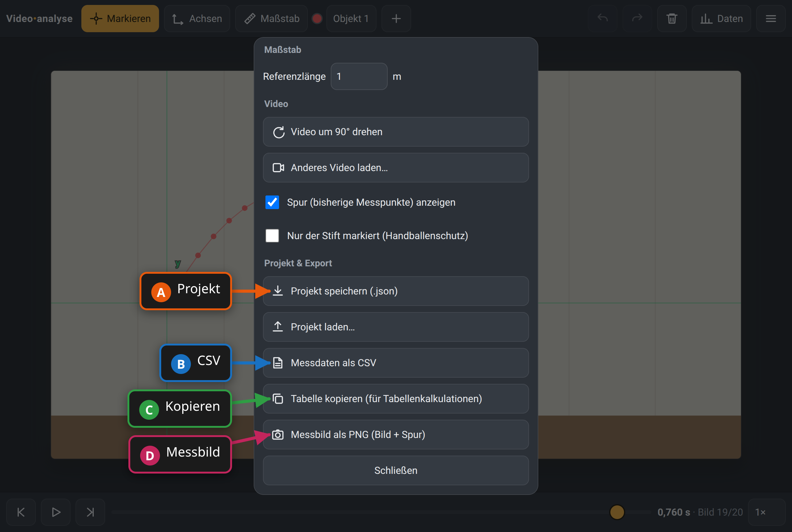Undo the last action
Viewport: 792px width, 532px height.
[603, 19]
